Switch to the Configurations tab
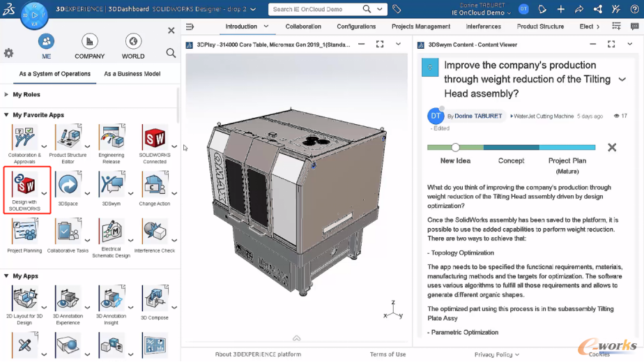The image size is (644, 362). pyautogui.click(x=356, y=27)
